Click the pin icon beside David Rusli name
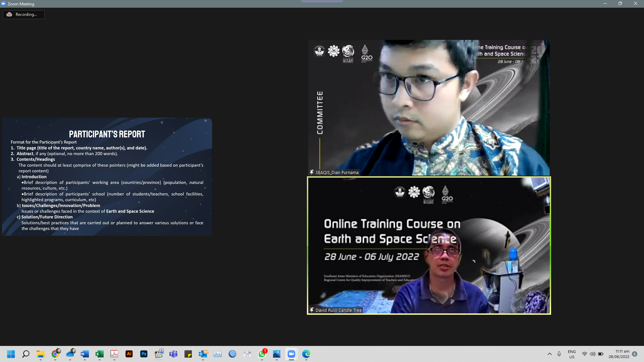This screenshot has width=644, height=362. point(312,310)
